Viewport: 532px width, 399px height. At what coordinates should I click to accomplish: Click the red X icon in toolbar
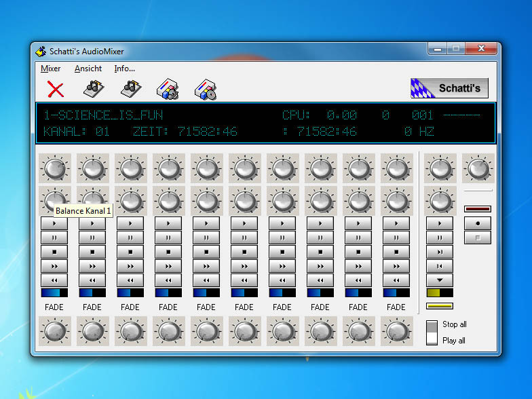click(56, 89)
